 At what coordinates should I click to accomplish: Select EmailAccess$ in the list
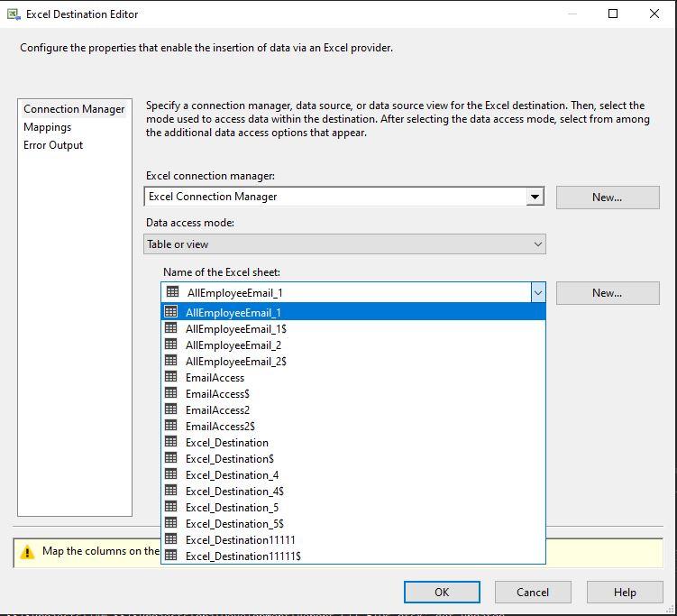[x=353, y=393]
